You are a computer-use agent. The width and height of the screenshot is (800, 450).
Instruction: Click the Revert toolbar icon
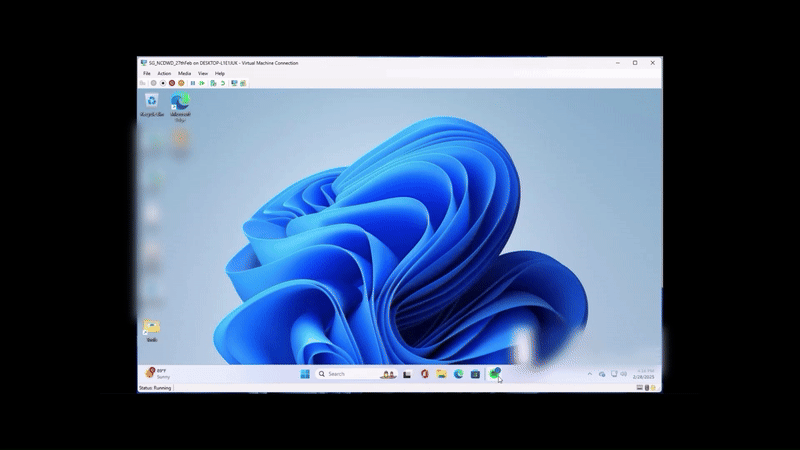click(x=222, y=83)
